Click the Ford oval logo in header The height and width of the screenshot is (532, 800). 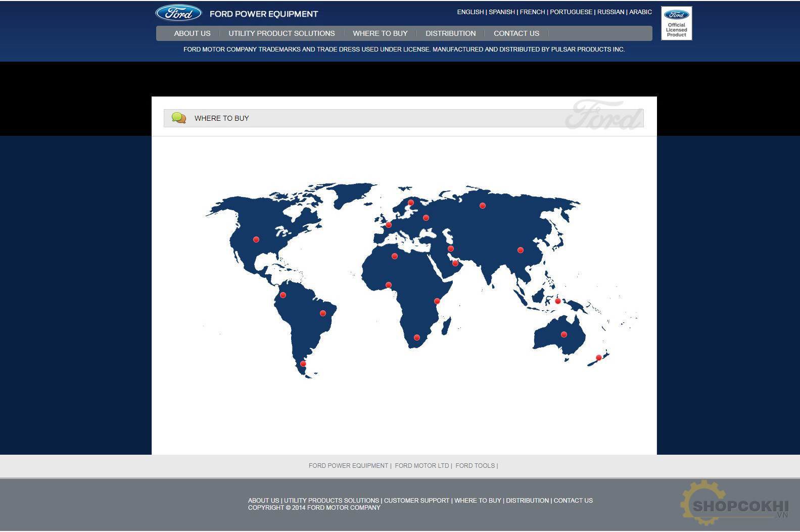click(x=178, y=13)
